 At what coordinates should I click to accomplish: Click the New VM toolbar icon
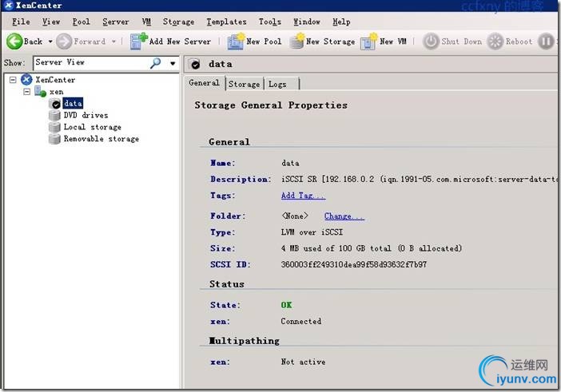pyautogui.click(x=369, y=41)
